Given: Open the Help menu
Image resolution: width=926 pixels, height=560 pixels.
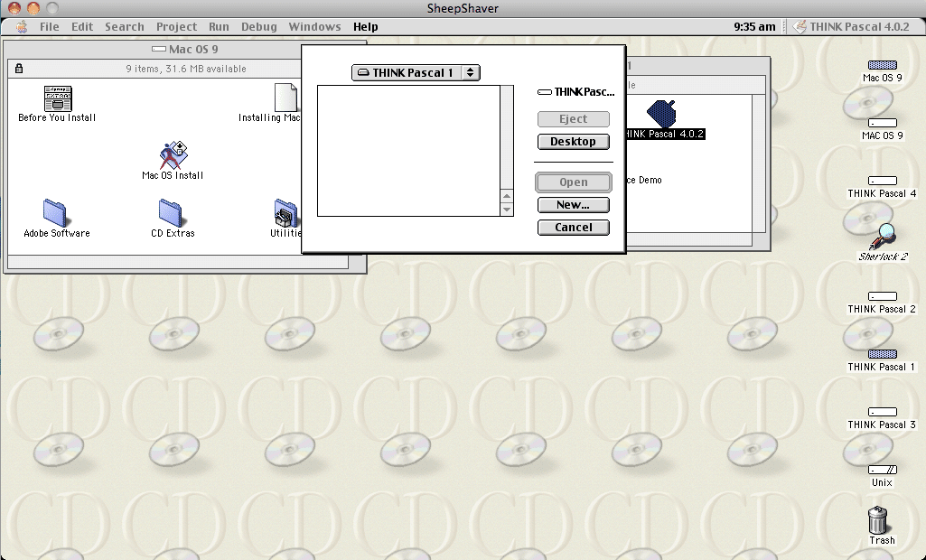Looking at the screenshot, I should pyautogui.click(x=366, y=26).
